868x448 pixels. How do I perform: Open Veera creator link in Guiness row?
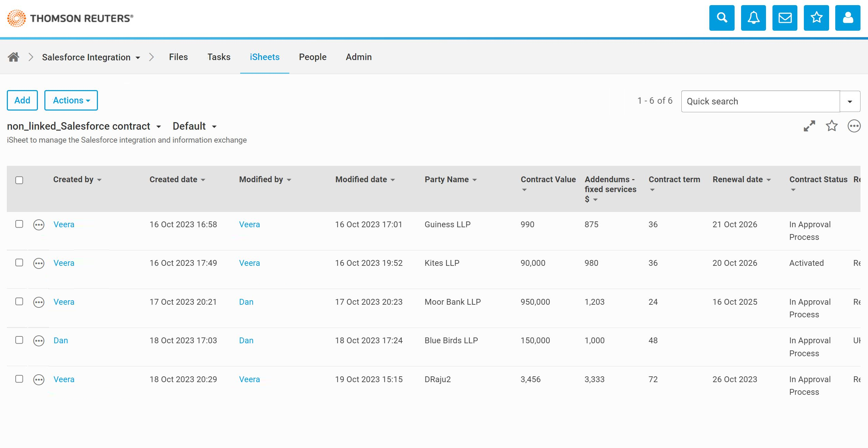click(64, 225)
